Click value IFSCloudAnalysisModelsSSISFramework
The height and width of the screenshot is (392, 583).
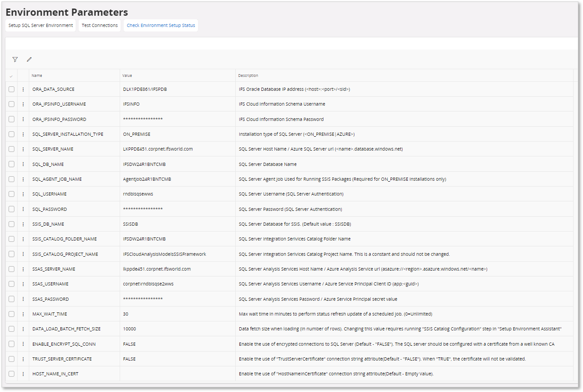165,254
